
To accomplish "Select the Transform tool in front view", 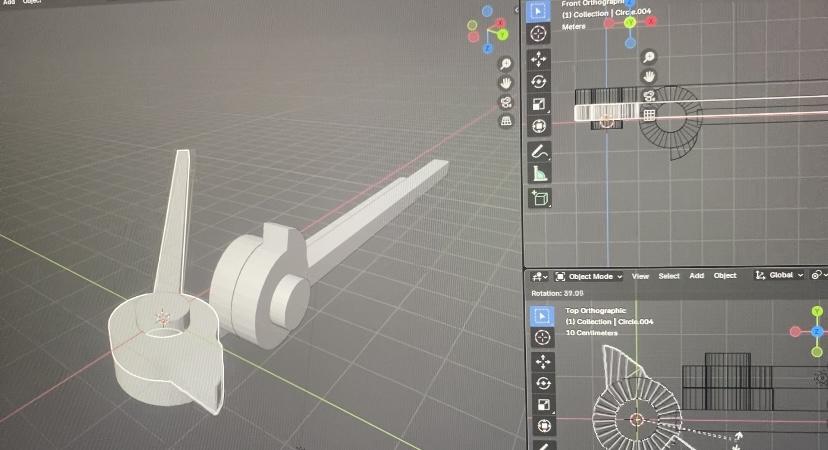I will [x=539, y=126].
